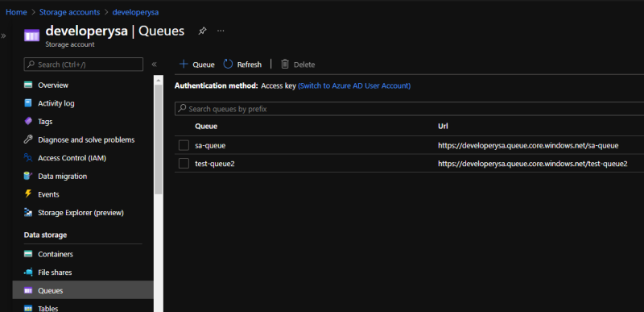This screenshot has width=644, height=312.
Task: Click the Access Control (IAM) people icon
Action: pyautogui.click(x=28, y=158)
